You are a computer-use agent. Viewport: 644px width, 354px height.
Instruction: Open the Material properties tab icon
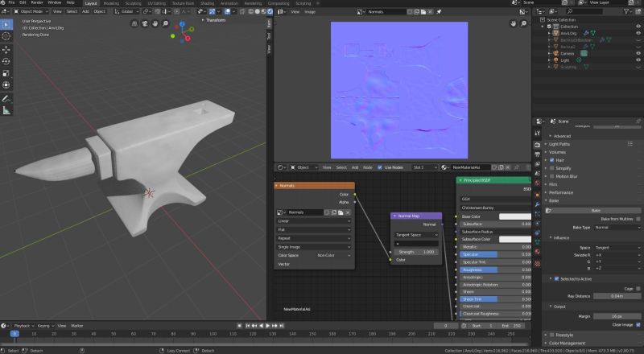(537, 252)
